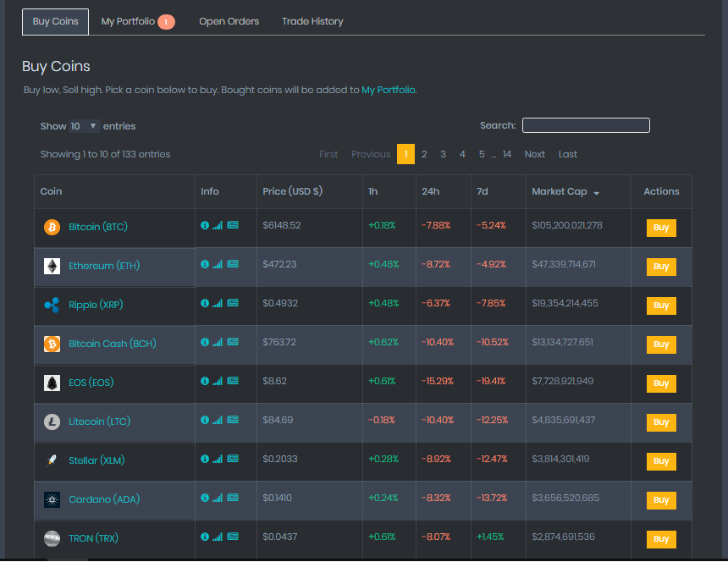Screen dimensions: 728x562
Task: Sort the table by the 24h column header
Action: pyautogui.click(x=444, y=191)
